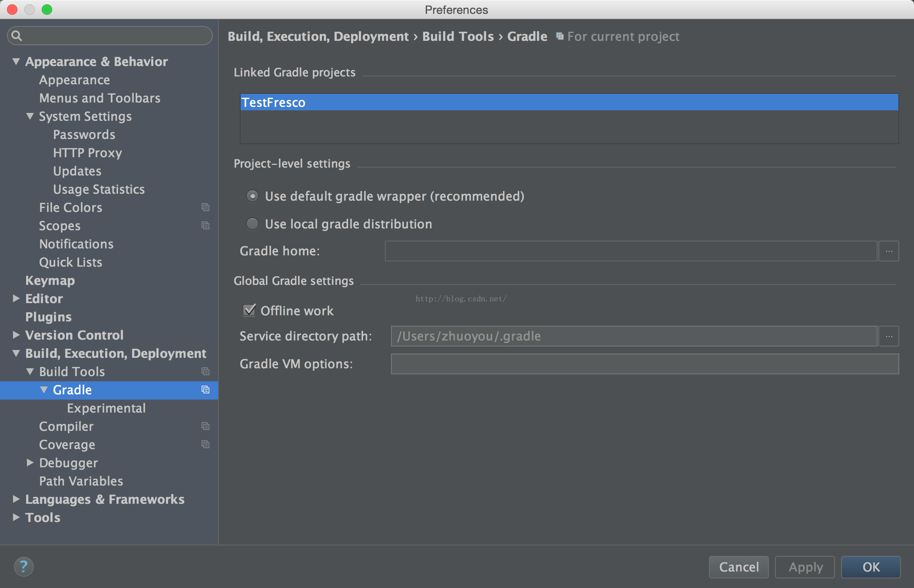
Task: Click the project-scope icon on Gradle row
Action: [x=205, y=390]
